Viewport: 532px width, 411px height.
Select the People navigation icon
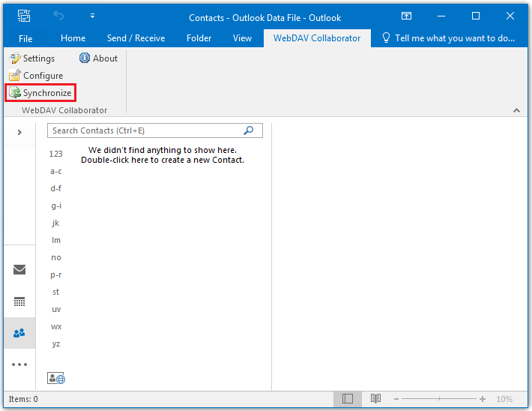coord(19,333)
